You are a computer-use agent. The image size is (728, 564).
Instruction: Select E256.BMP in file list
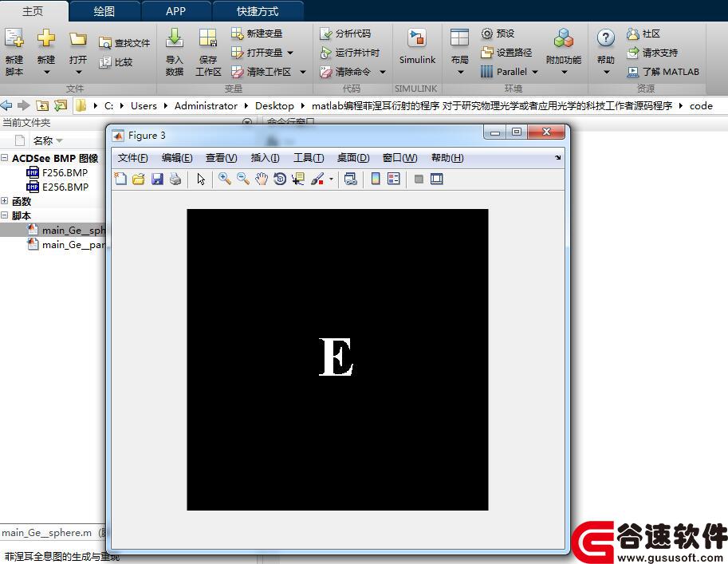pos(65,187)
